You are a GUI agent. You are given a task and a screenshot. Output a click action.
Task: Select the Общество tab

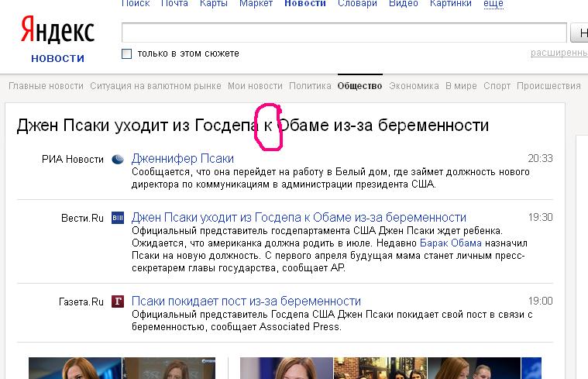coord(359,86)
